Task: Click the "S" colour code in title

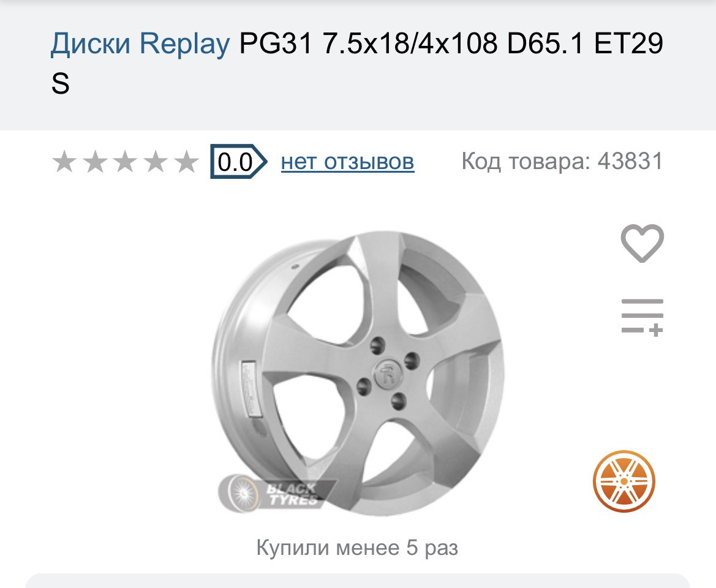Action: coord(61,85)
